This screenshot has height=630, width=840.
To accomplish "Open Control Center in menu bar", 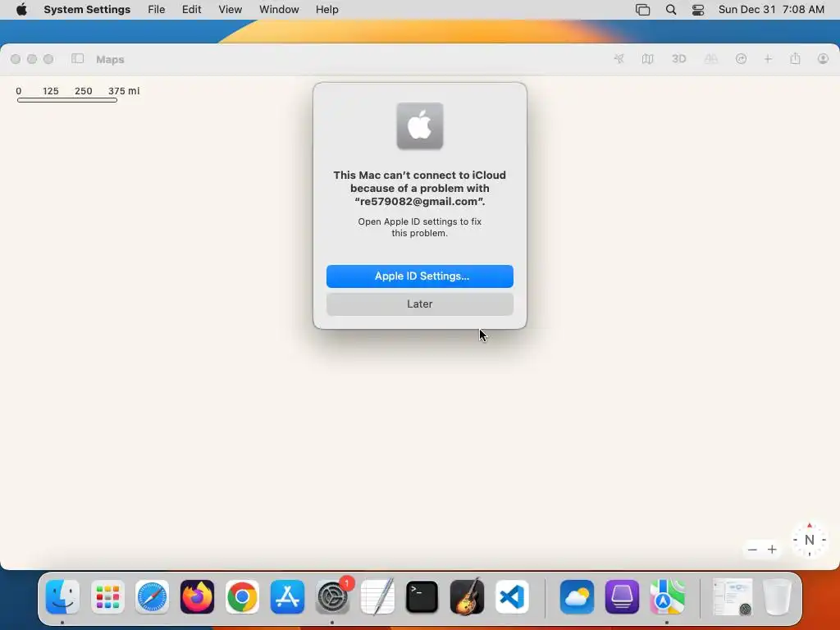I will [x=698, y=10].
